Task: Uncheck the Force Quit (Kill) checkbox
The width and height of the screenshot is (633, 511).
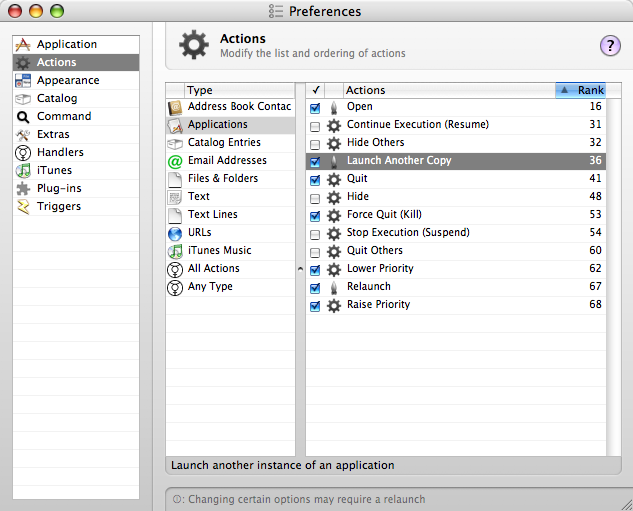Action: [316, 215]
